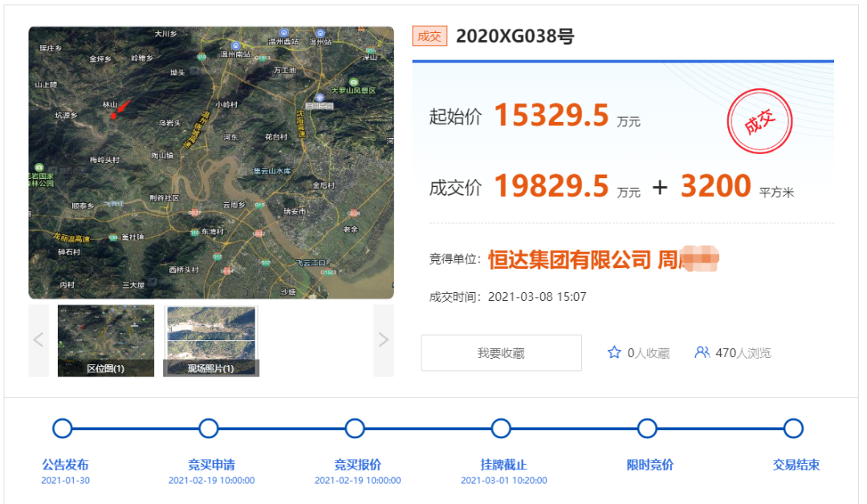
Task: Click the orange 成交 status tag
Action: point(429,36)
